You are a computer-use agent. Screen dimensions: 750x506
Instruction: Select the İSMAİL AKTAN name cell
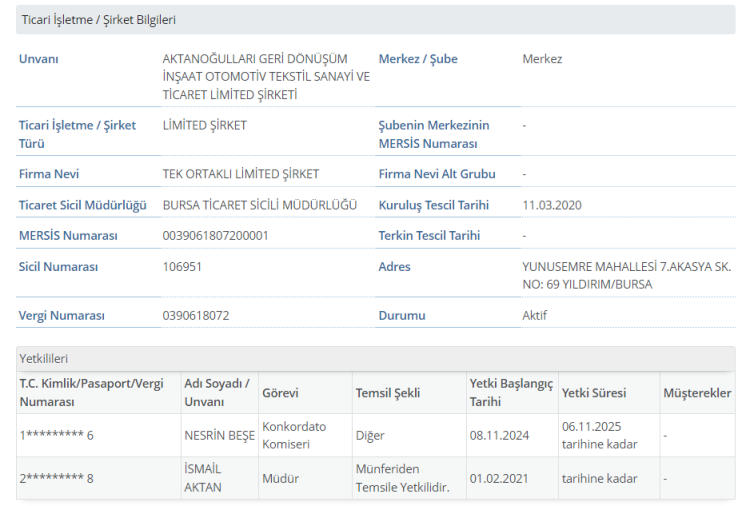(x=203, y=478)
